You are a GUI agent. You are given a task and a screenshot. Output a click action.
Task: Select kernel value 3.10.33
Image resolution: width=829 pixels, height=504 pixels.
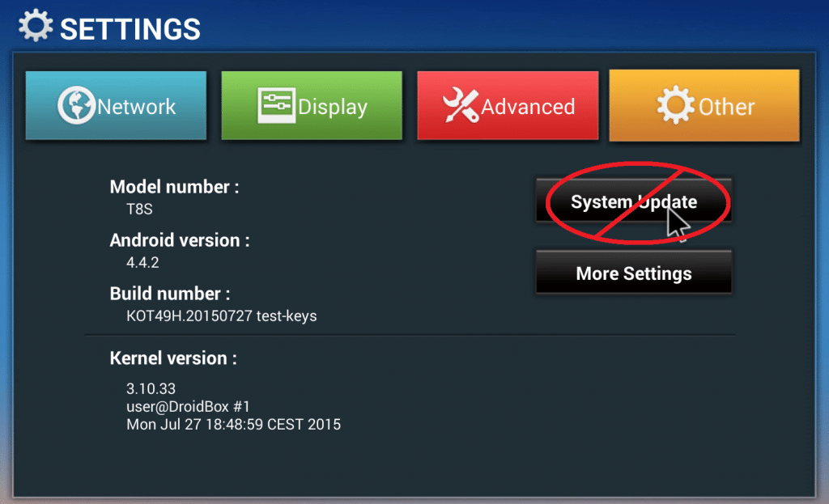[x=151, y=389]
